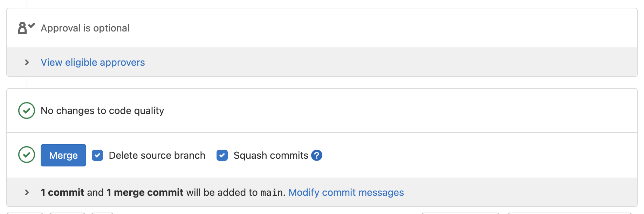Open the Squash commits help question mark

coord(316,155)
